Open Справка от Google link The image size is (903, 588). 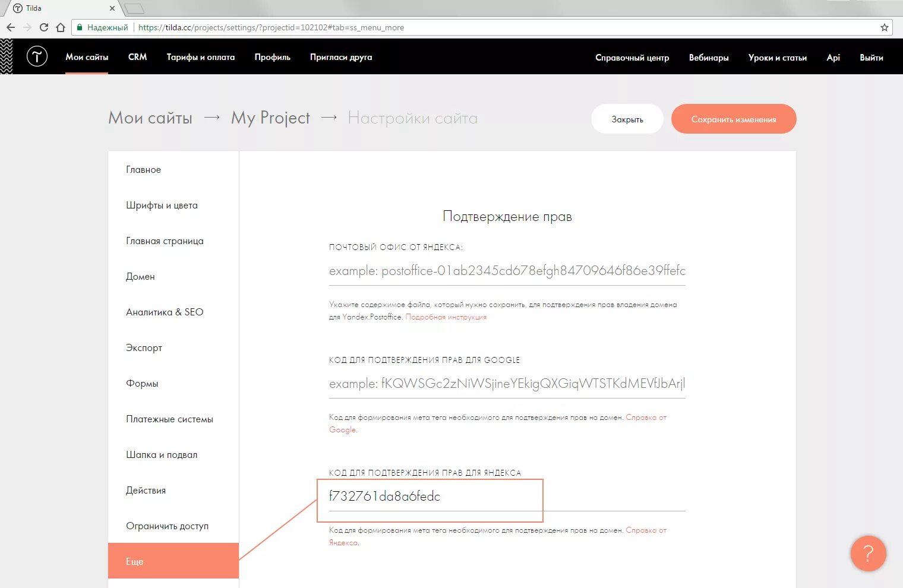coord(498,423)
